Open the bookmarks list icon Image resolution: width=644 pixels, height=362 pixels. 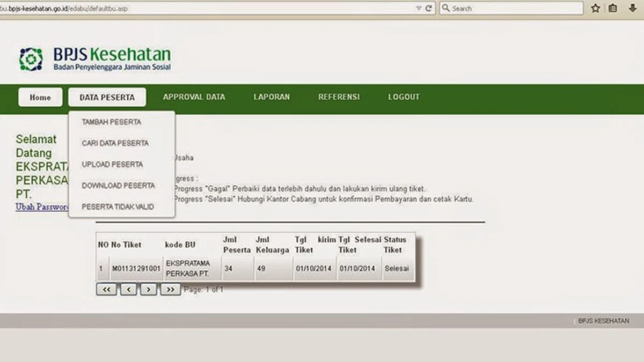[x=613, y=8]
